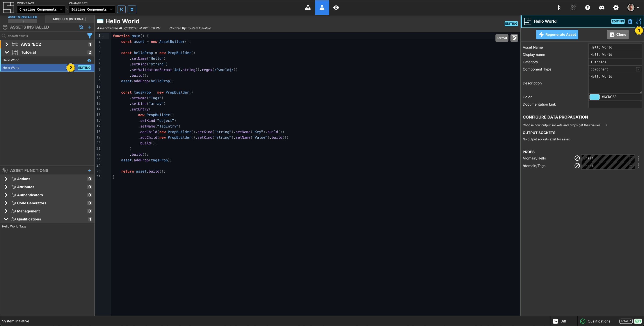Select the first Hello World asset row
644x326 pixels.
coord(47,60)
